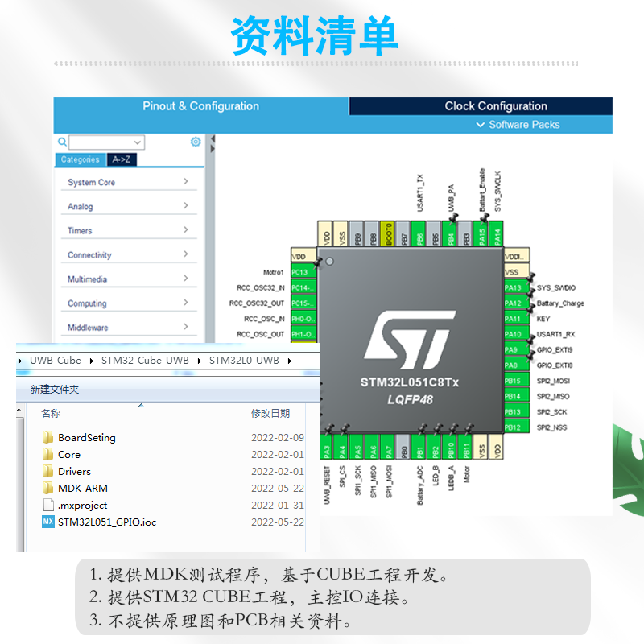Select pin PA12 Battary_Charge

(x=517, y=303)
